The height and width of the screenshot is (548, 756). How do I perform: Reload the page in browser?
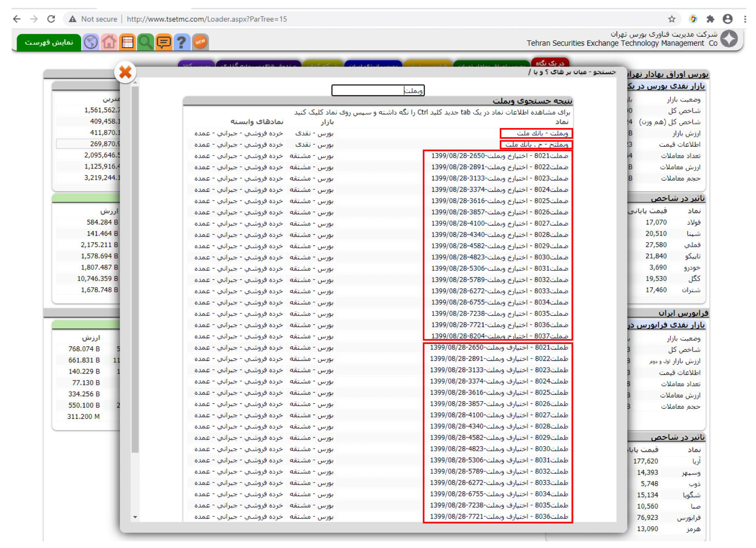(51, 19)
